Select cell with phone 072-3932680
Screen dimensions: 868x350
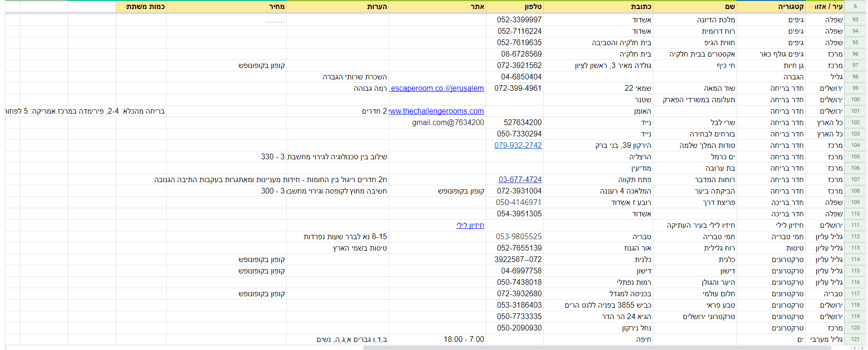point(515,294)
